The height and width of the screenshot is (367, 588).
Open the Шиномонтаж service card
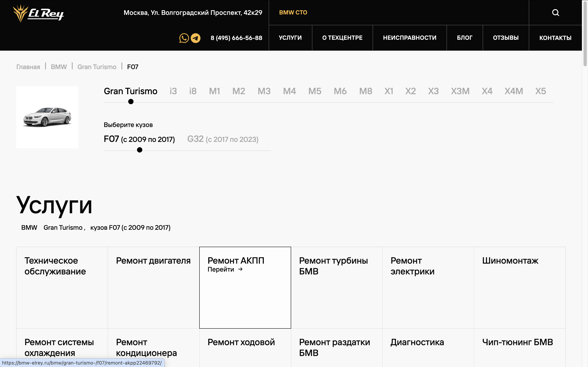click(519, 287)
